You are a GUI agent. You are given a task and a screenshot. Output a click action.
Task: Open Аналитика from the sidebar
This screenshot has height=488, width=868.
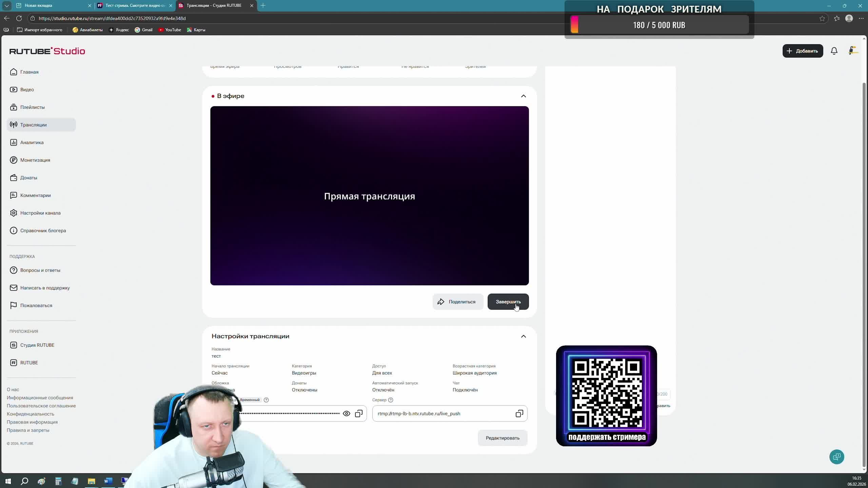pyautogui.click(x=32, y=142)
